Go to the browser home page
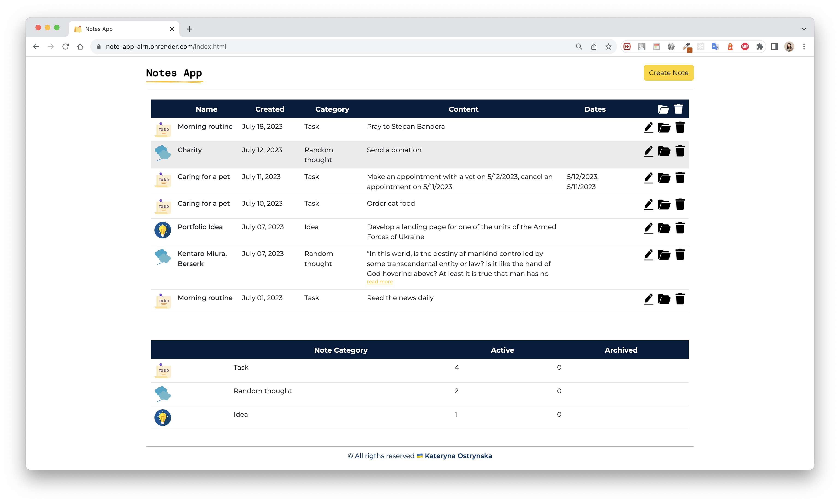840x504 pixels. pos(80,47)
